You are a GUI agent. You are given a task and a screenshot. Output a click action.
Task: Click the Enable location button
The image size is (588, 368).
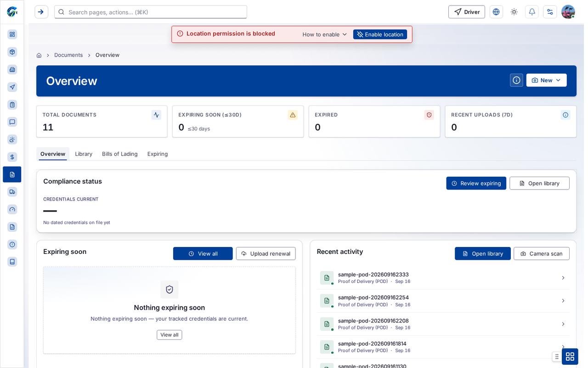point(380,34)
